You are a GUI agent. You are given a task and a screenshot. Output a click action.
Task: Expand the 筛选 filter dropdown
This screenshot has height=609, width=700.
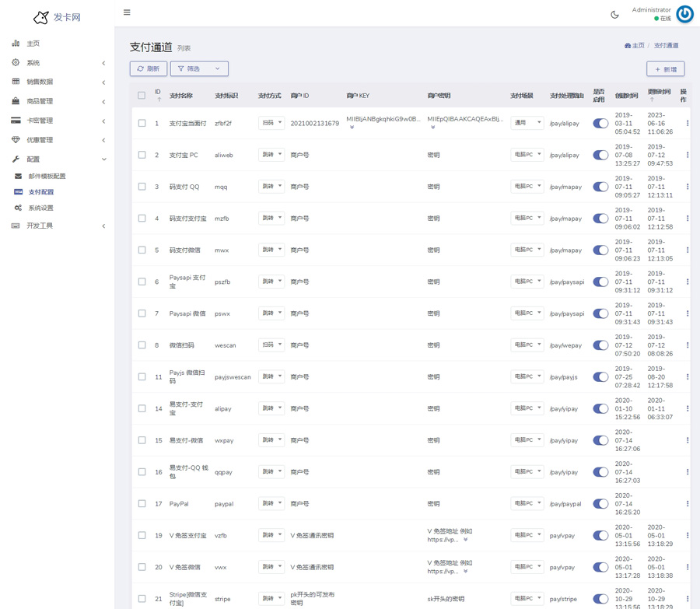199,68
